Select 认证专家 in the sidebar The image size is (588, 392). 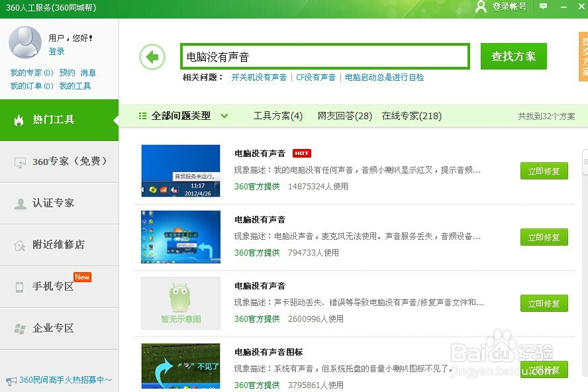(x=59, y=203)
